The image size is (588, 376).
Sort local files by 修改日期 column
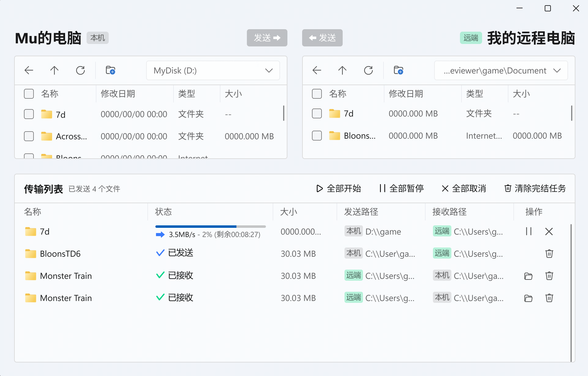click(118, 94)
